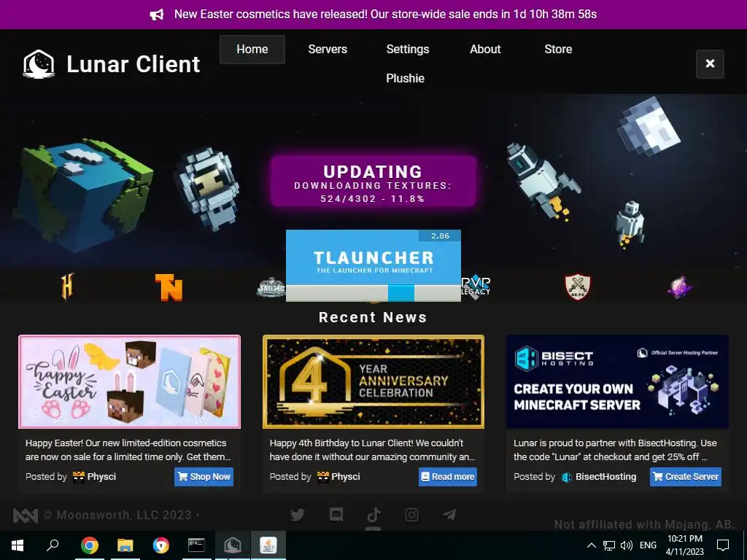This screenshot has width=747, height=560.
Task: Click the BisectHosting author icon
Action: (x=566, y=477)
